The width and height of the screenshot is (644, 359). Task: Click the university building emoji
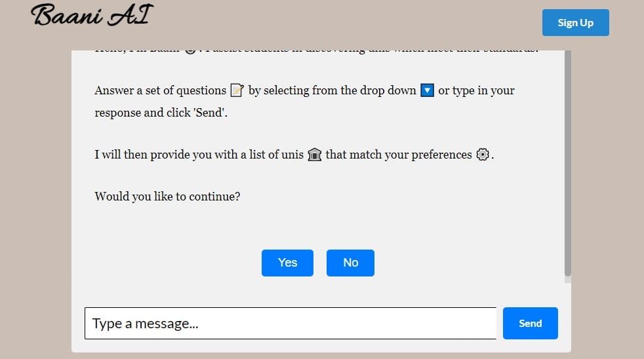tap(315, 155)
